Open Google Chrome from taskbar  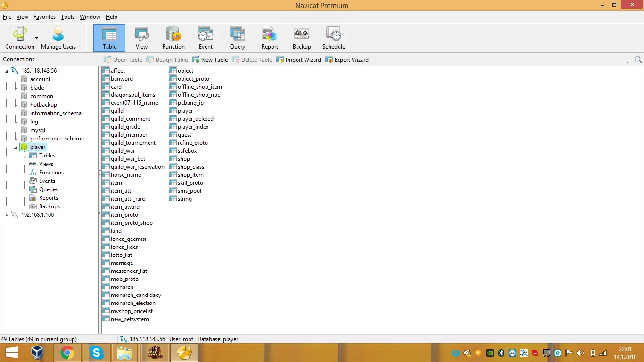coord(67,353)
